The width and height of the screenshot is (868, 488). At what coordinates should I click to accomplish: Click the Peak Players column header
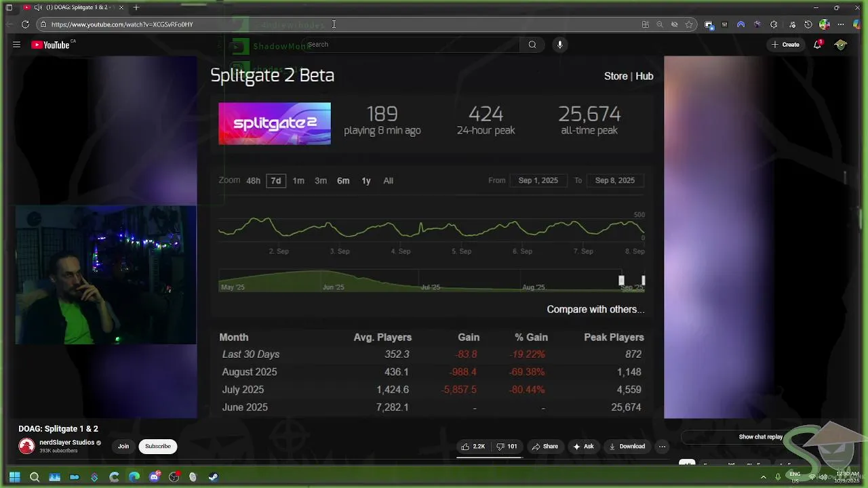coord(614,338)
